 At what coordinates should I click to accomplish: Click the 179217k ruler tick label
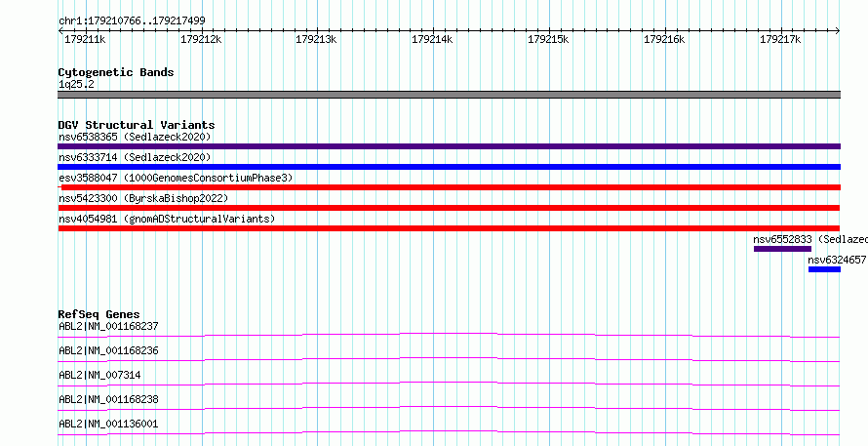[780, 40]
